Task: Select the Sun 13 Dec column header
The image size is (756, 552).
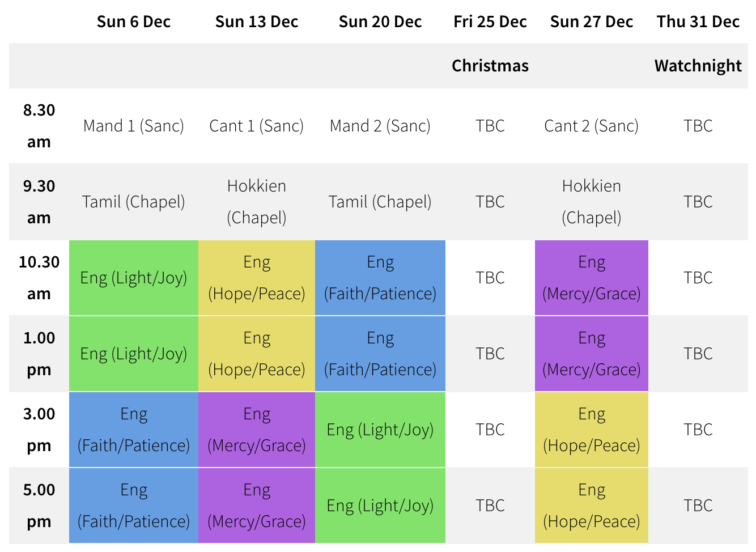Action: tap(257, 22)
